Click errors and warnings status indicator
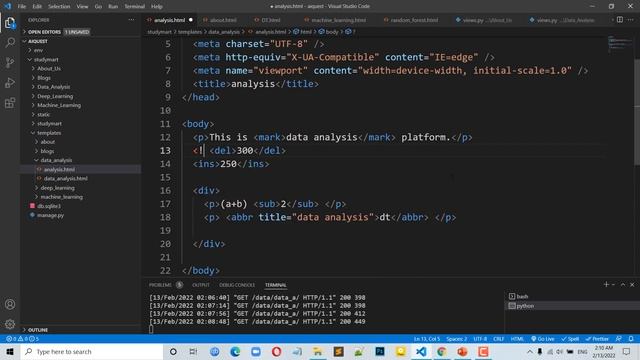Viewport: 640px width, 360px height. tap(22, 339)
